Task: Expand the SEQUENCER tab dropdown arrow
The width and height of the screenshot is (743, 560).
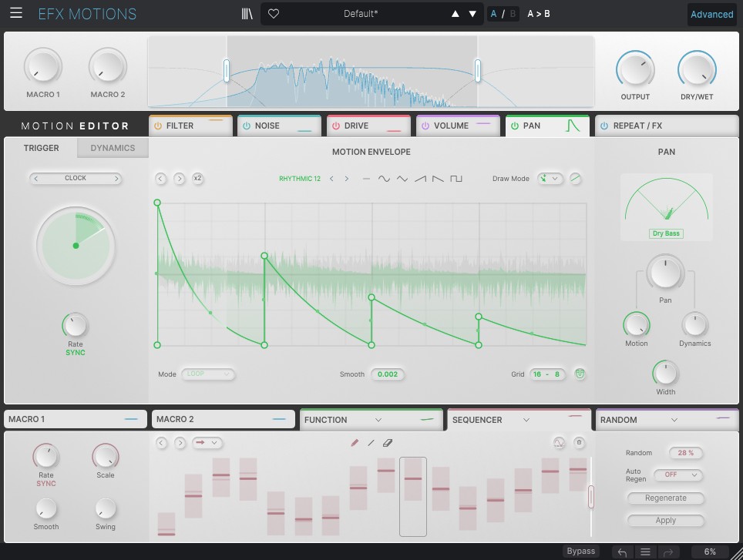Action: tap(526, 420)
